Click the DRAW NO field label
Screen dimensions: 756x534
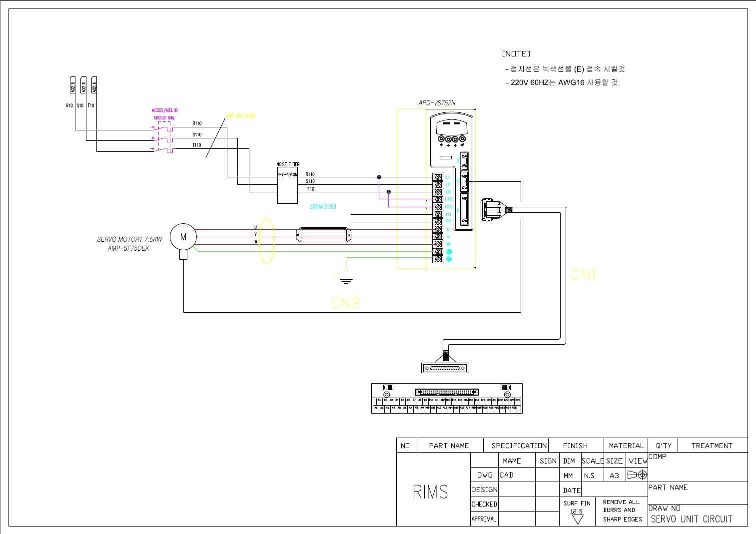665,508
